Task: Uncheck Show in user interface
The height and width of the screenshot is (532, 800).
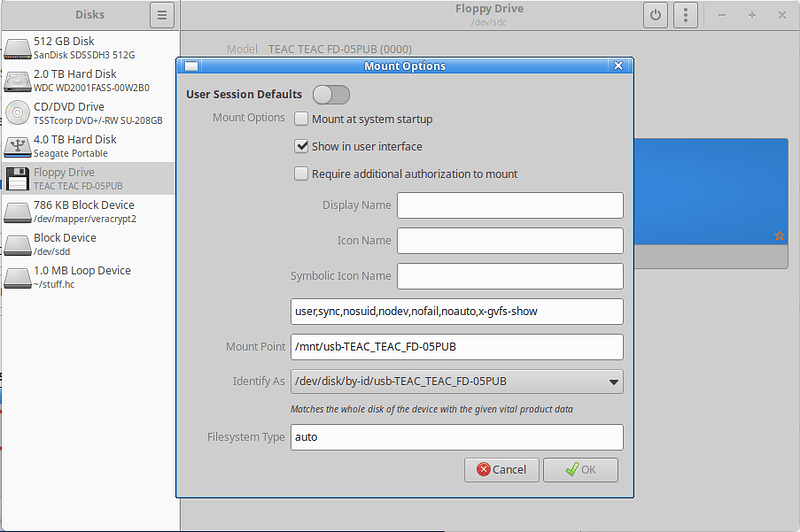Action: pos(302,146)
